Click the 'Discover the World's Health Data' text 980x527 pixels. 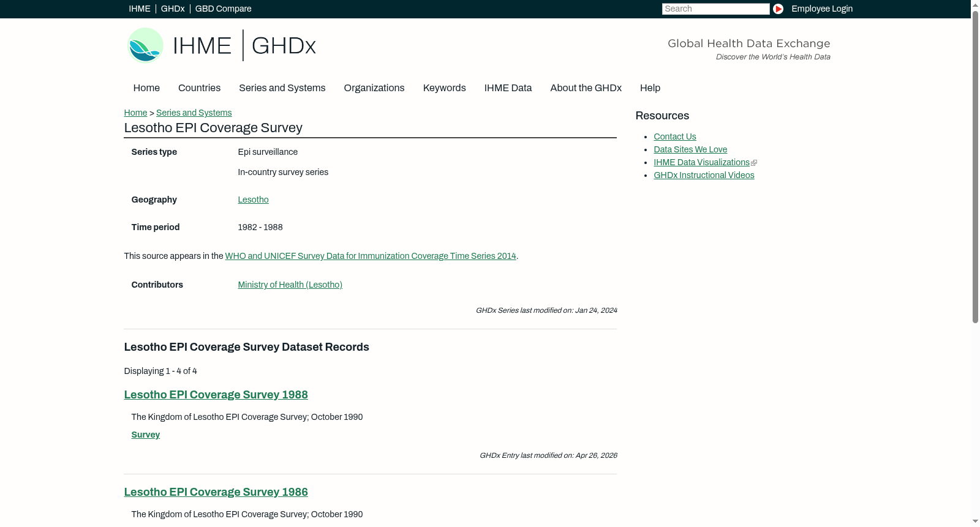(773, 57)
